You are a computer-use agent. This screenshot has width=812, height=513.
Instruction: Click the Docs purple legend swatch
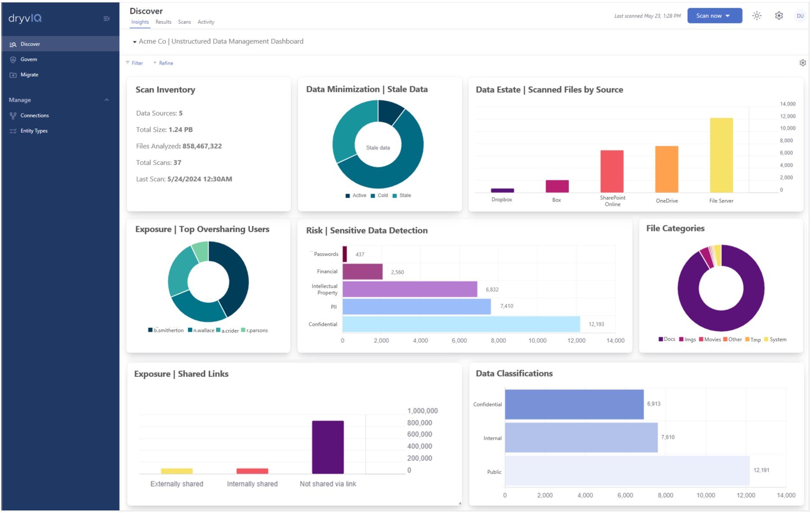(661, 339)
